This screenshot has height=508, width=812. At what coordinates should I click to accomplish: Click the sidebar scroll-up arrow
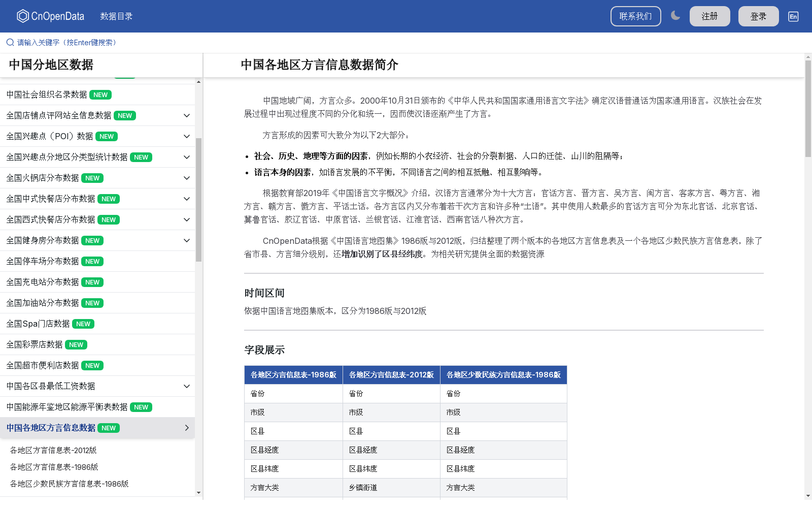(198, 82)
